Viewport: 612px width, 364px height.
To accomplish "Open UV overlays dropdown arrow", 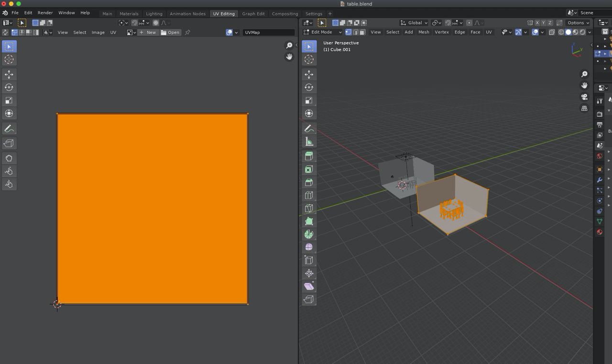I will tap(236, 32).
